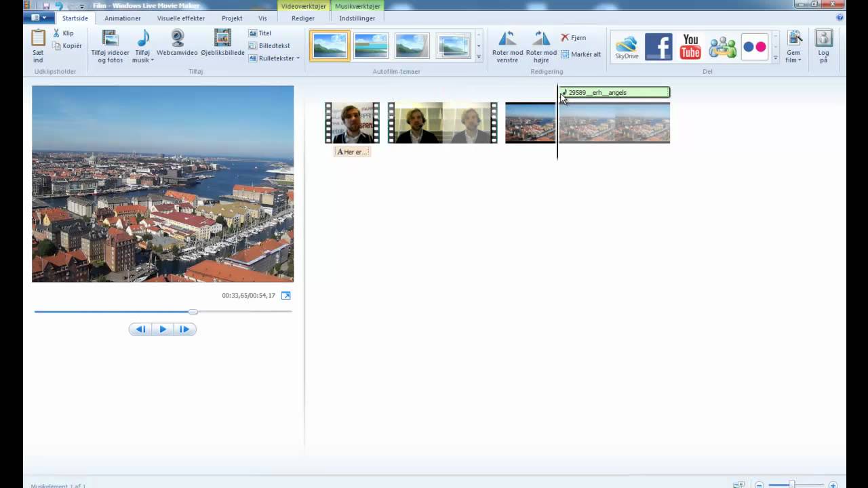Screen dimensions: 868x488
Task: Open the Gem film dropdown
Action: pyautogui.click(x=793, y=46)
